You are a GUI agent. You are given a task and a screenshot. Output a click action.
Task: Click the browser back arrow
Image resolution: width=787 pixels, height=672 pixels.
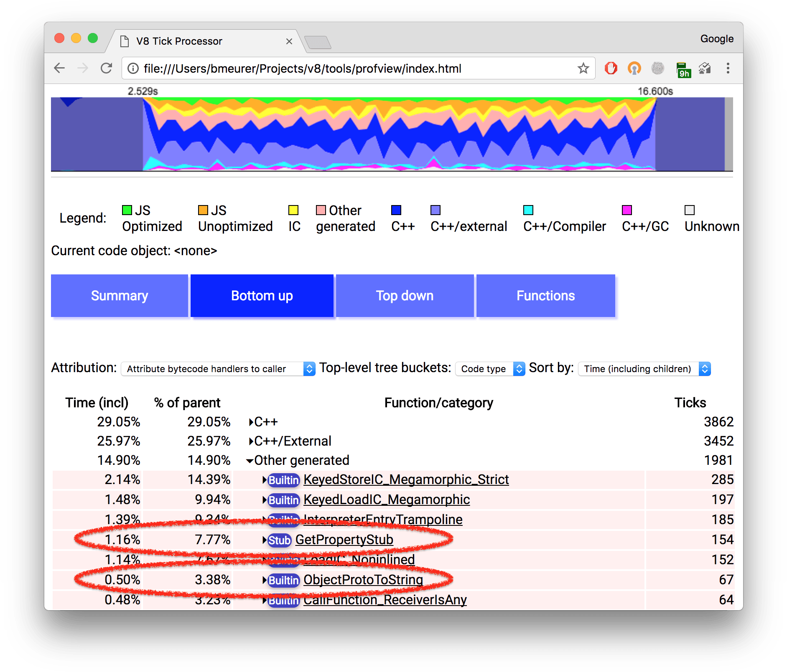coord(59,68)
